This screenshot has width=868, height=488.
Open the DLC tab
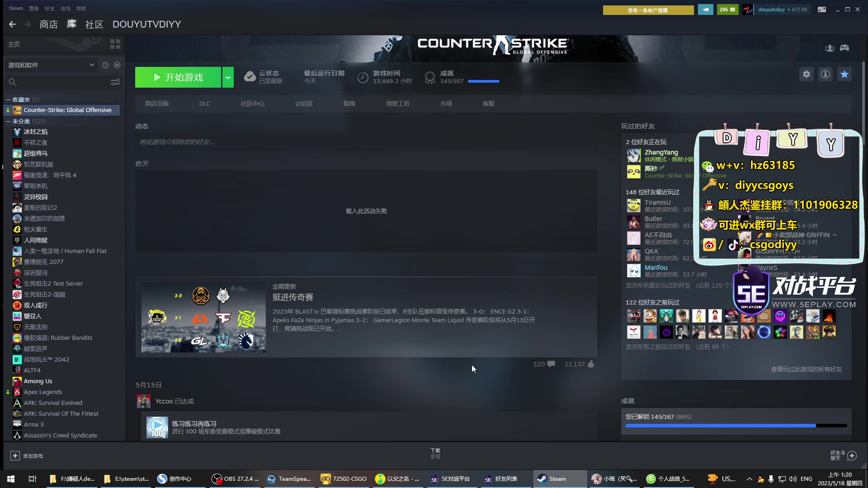point(205,103)
